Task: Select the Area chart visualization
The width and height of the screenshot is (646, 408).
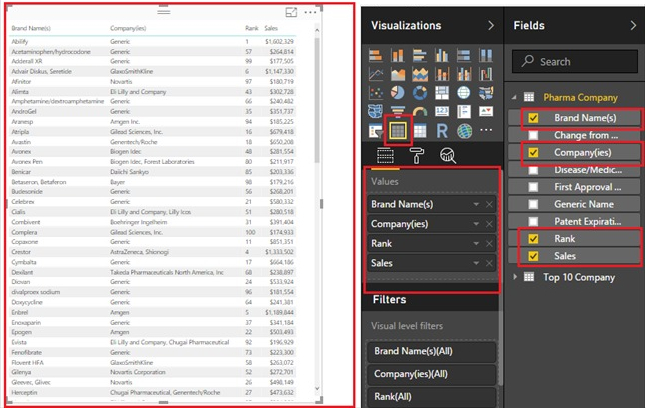Action: 398,74
